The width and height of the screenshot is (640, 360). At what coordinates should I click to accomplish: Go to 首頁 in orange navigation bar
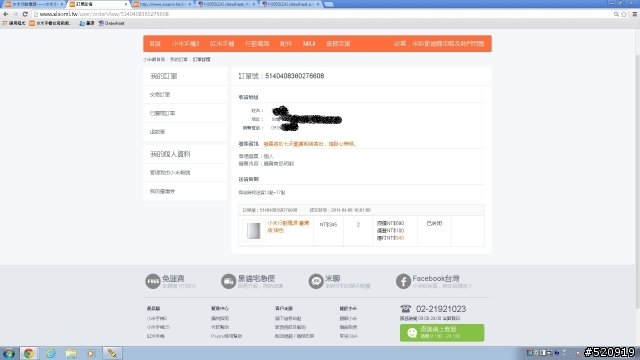[x=155, y=44]
